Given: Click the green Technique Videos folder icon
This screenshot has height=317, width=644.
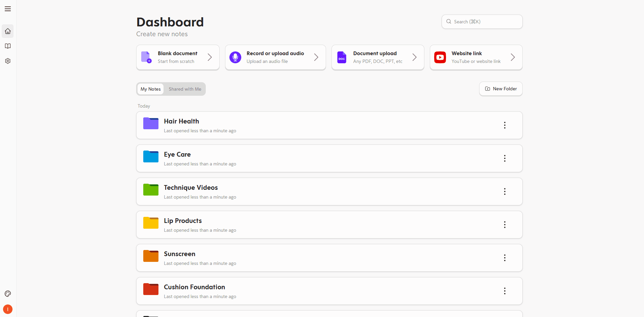Looking at the screenshot, I should point(151,190).
